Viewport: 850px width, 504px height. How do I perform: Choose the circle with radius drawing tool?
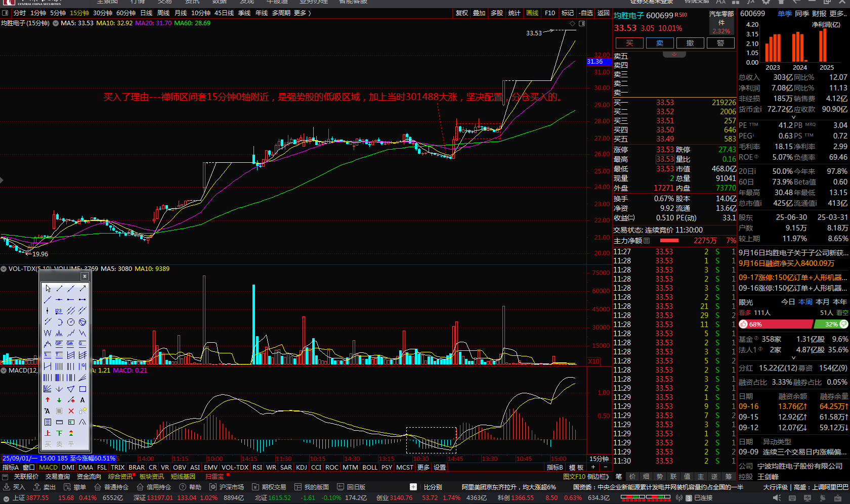click(x=71, y=322)
